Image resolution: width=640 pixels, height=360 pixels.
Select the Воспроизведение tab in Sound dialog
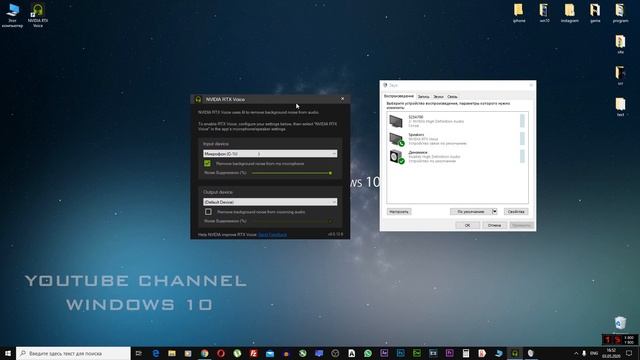click(x=399, y=96)
